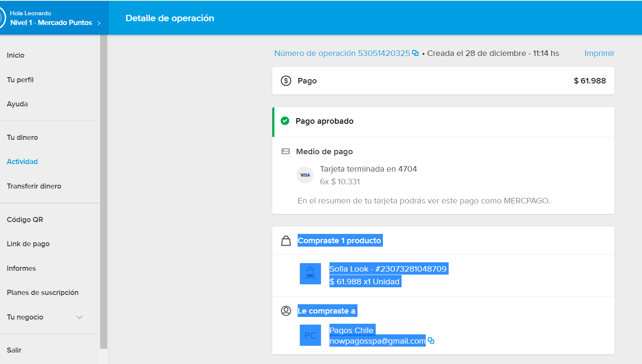This screenshot has width=642, height=364.
Task: Click Número de operación 53051420325 link
Action: (342, 53)
